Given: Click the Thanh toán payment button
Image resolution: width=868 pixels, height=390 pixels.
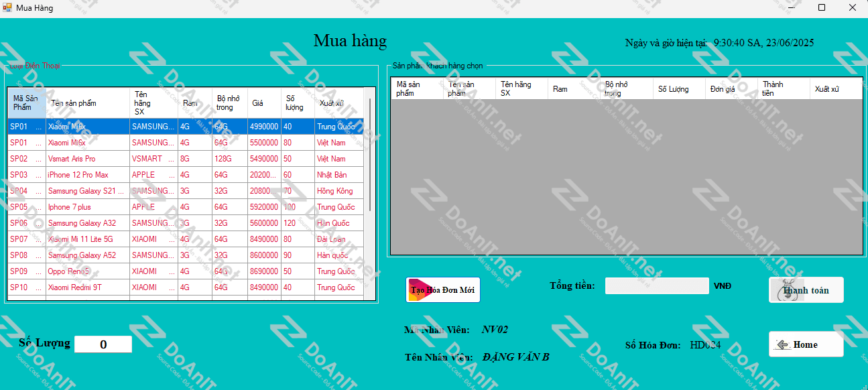Looking at the screenshot, I should (806, 290).
